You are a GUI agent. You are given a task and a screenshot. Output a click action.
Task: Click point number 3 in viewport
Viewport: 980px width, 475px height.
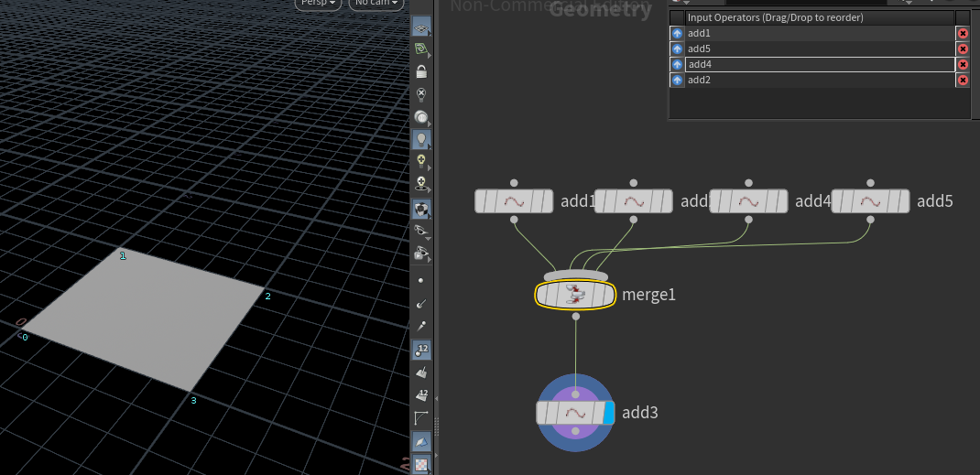click(x=194, y=400)
